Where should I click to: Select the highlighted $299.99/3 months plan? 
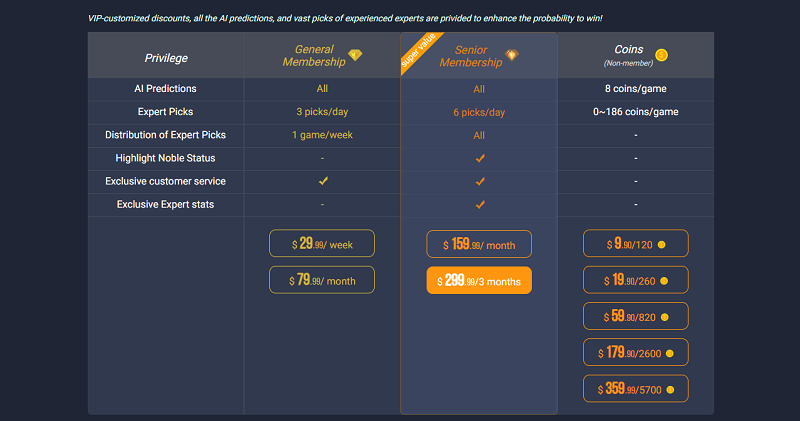pyautogui.click(x=479, y=280)
